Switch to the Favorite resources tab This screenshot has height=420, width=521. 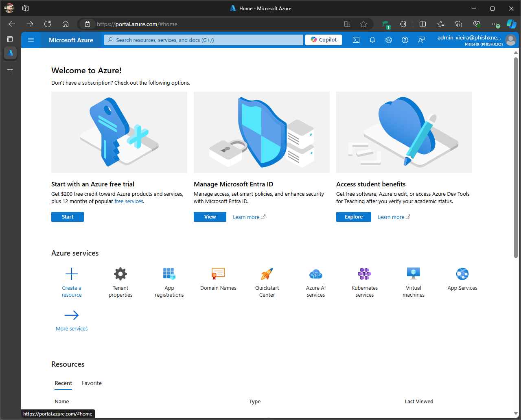point(92,383)
